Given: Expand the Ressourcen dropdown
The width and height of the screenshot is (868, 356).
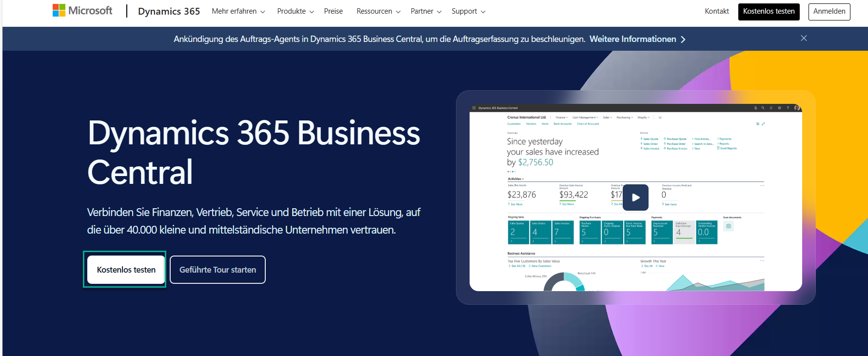Looking at the screenshot, I should point(378,11).
